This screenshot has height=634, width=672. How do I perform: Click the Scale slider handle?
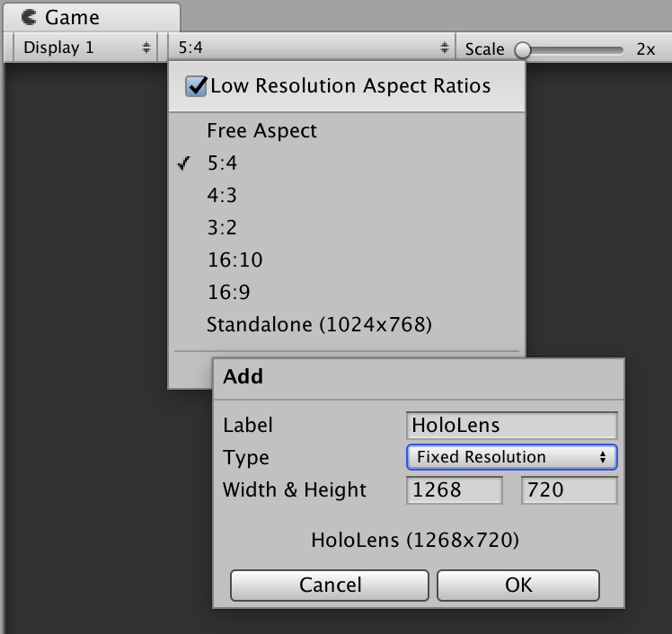522,49
